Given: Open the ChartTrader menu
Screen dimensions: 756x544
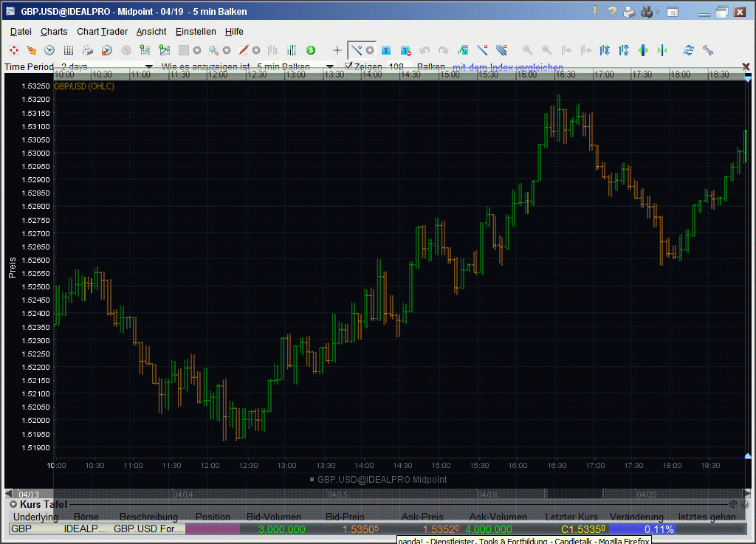Looking at the screenshot, I should pos(102,32).
